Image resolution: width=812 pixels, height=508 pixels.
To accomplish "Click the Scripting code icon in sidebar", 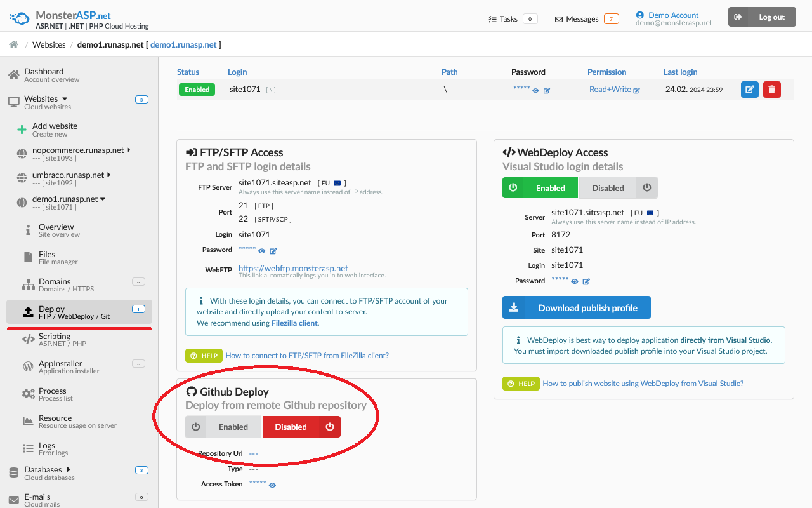I will [x=29, y=339].
